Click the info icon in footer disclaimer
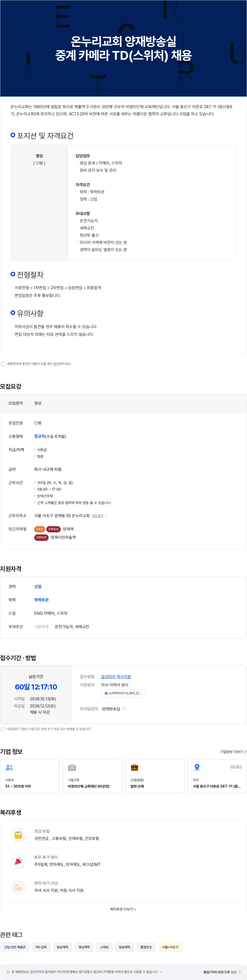247x980 pixels. pyautogui.click(x=8, y=972)
